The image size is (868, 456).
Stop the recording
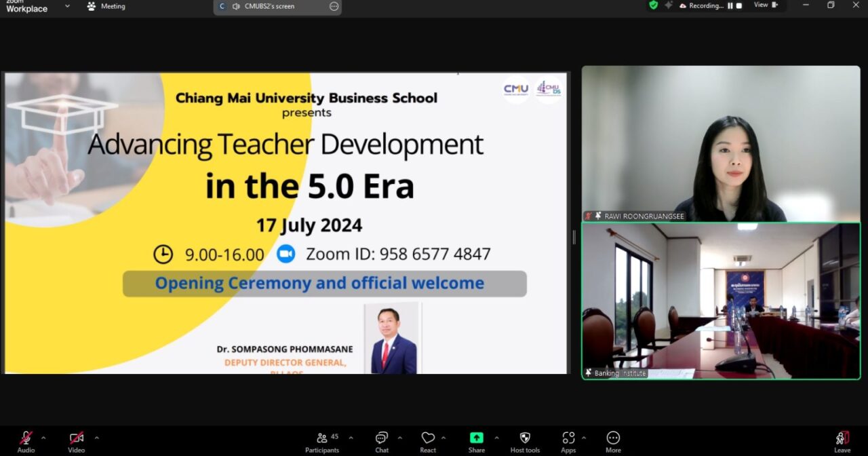click(739, 6)
